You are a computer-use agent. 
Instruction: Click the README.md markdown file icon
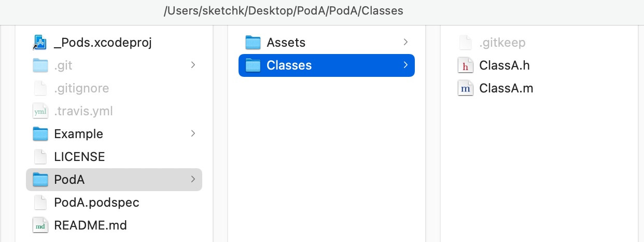(x=40, y=225)
